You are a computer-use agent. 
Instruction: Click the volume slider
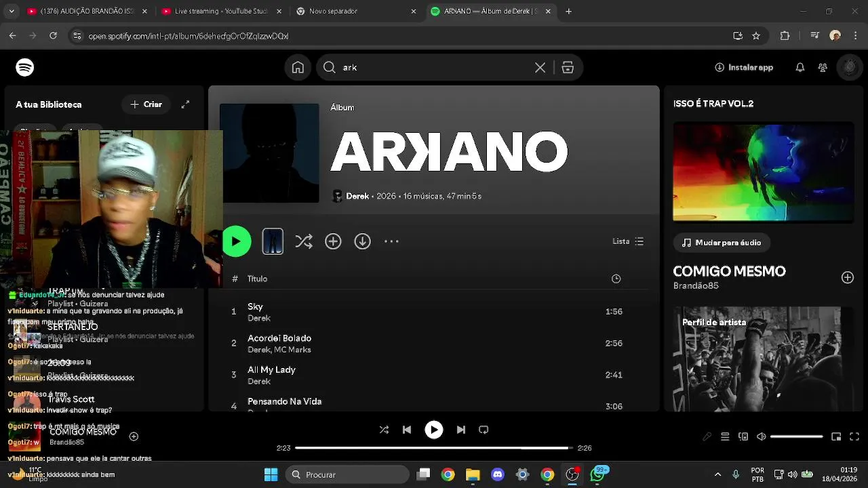click(x=797, y=436)
